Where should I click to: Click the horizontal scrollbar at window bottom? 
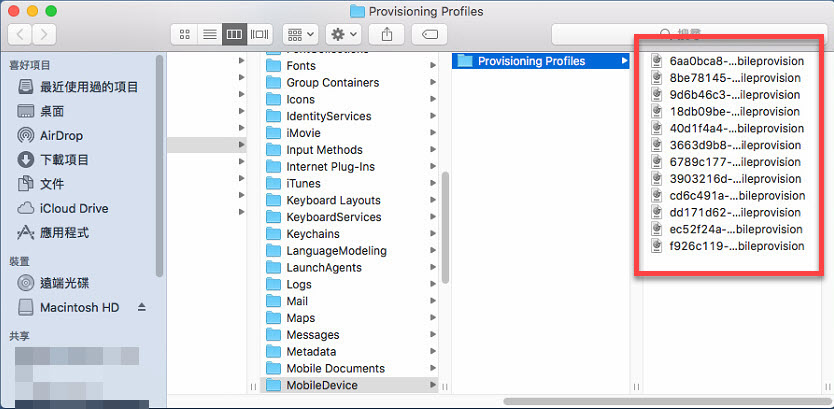pyautogui.click(x=667, y=402)
